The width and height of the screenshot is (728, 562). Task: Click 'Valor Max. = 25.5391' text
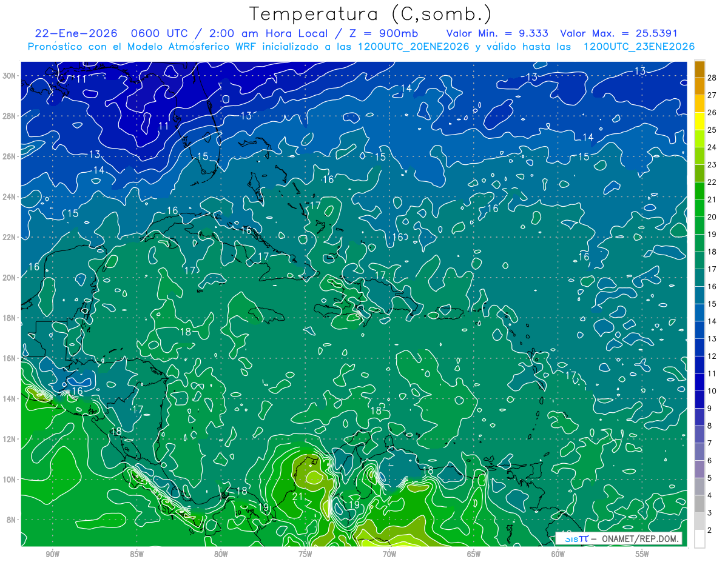pyautogui.click(x=619, y=33)
